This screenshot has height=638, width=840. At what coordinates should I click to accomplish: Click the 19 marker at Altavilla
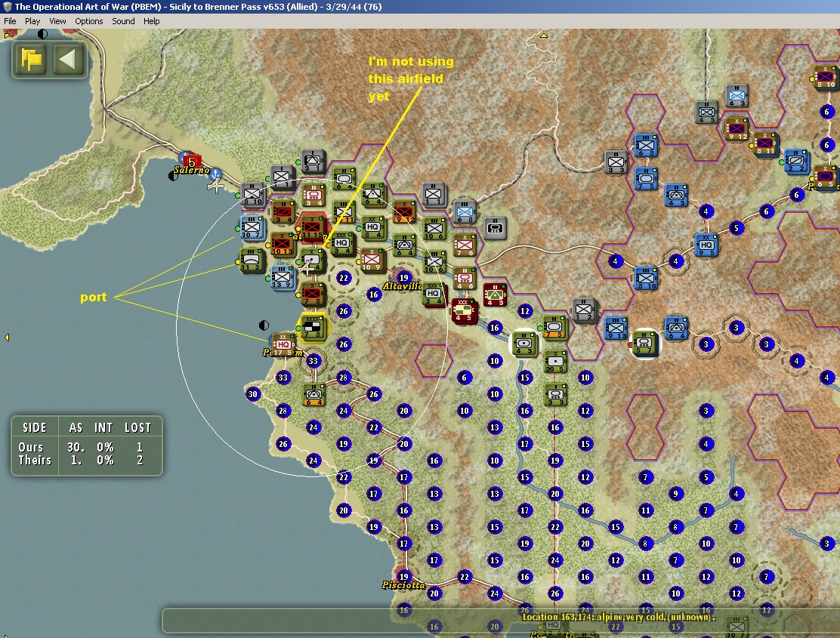click(403, 277)
